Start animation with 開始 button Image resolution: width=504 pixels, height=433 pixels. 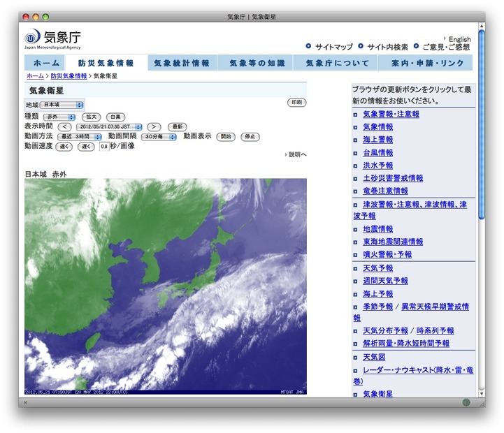pos(225,137)
